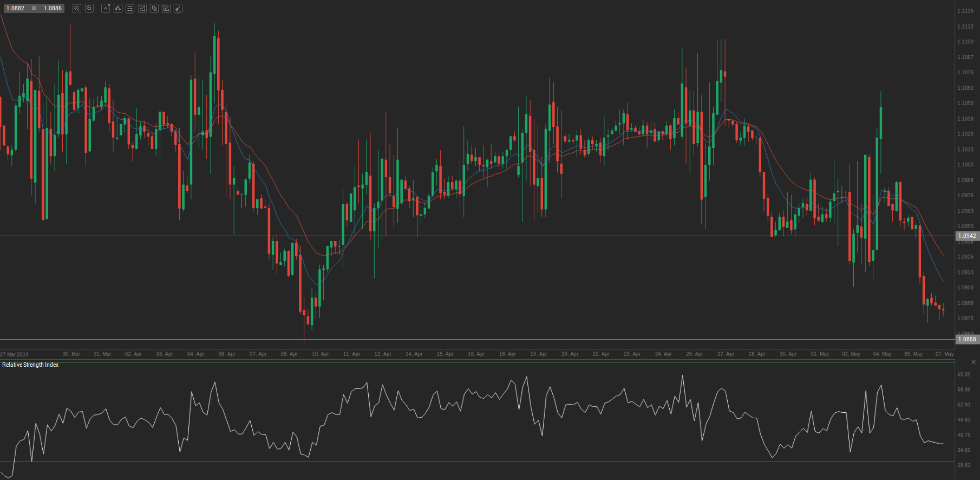Click the zoom in magnifier icon
The width and height of the screenshot is (980, 480).
[x=89, y=8]
